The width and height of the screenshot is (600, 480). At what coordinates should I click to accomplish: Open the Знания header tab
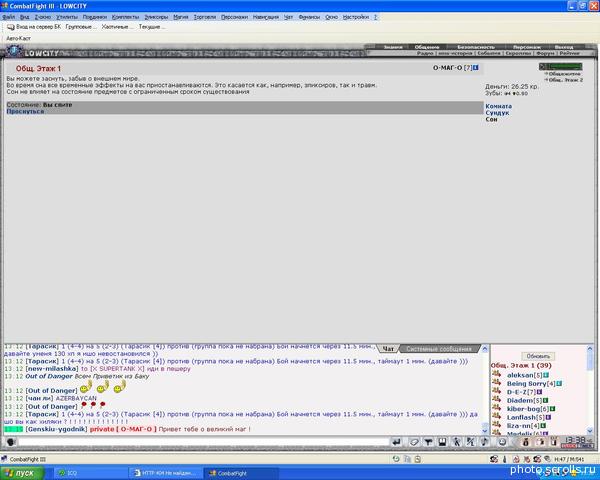pyautogui.click(x=393, y=47)
